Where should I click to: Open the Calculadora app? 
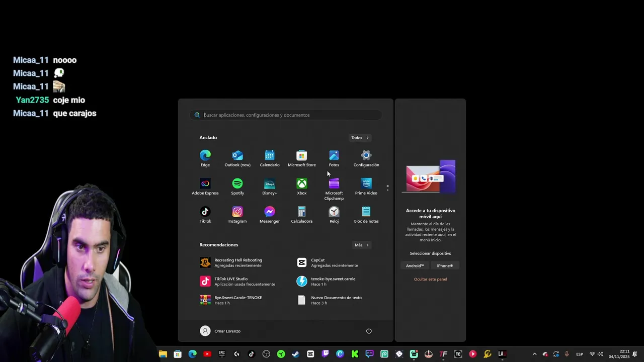click(x=302, y=215)
